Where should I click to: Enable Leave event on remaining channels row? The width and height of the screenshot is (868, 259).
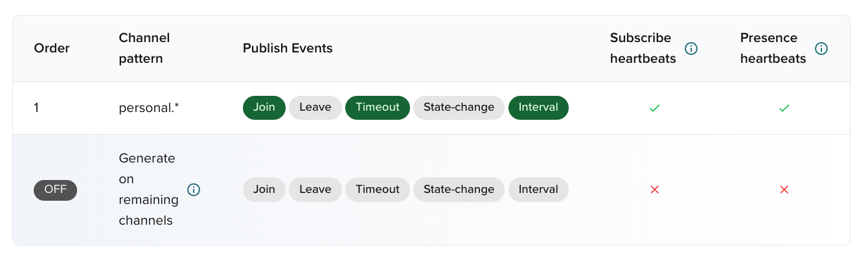tap(315, 190)
